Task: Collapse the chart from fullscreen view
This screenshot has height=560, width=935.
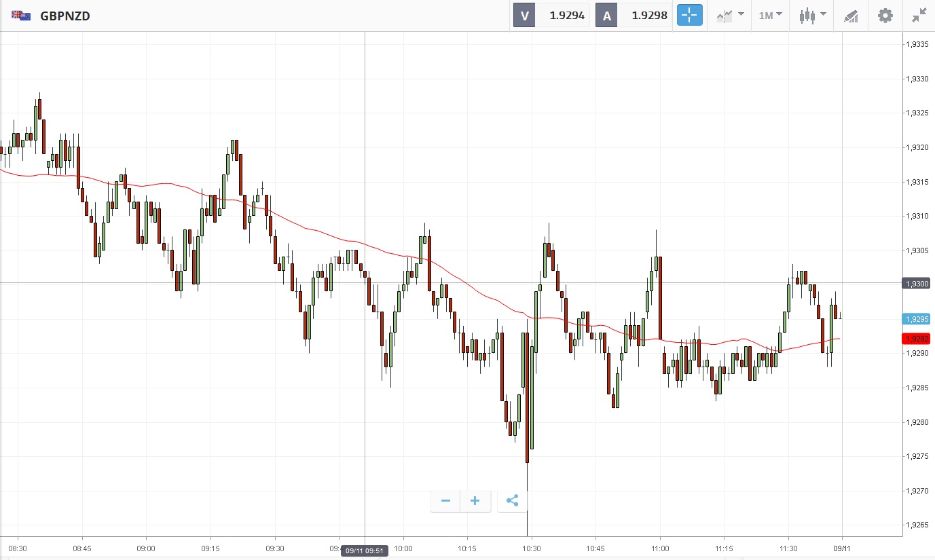Action: point(919,15)
